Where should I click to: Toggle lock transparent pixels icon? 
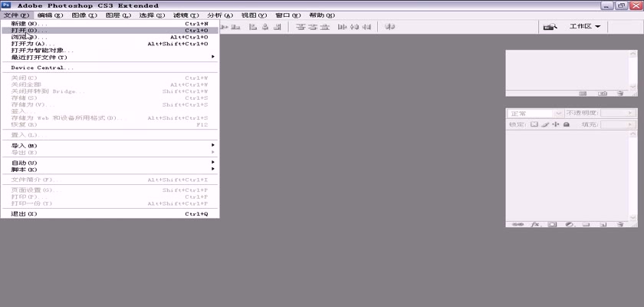click(534, 124)
